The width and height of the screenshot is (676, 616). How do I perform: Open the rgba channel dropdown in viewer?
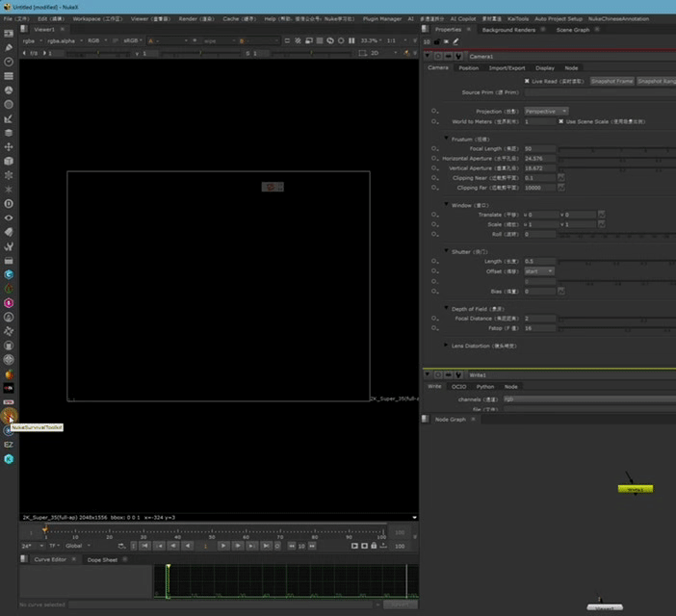click(x=33, y=40)
